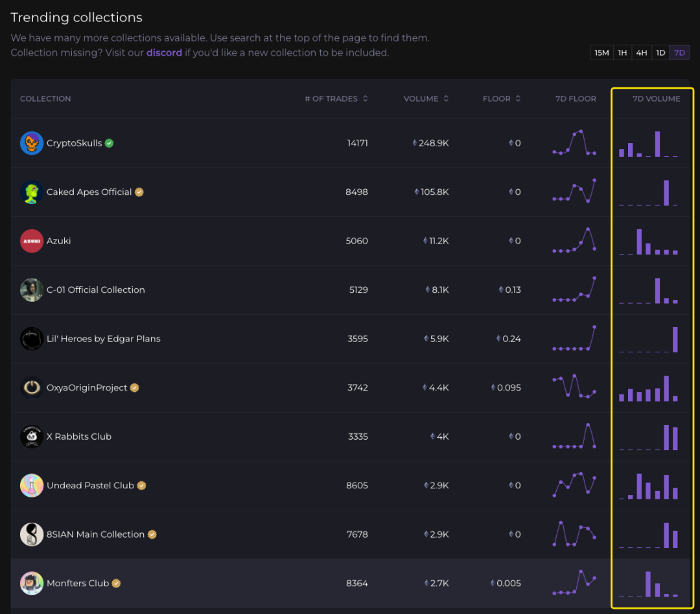700x614 pixels.
Task: Open the Monfters Club collection name
Action: pos(78,583)
